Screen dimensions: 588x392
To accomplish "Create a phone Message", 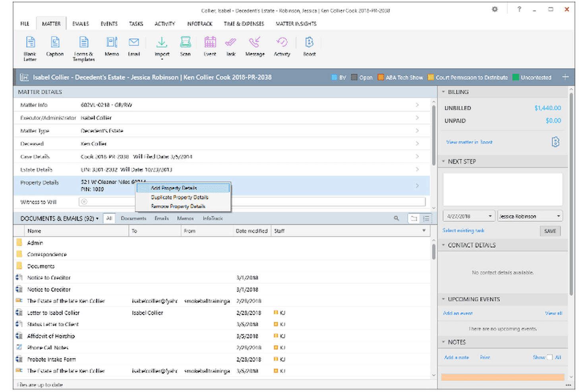I will tap(255, 46).
